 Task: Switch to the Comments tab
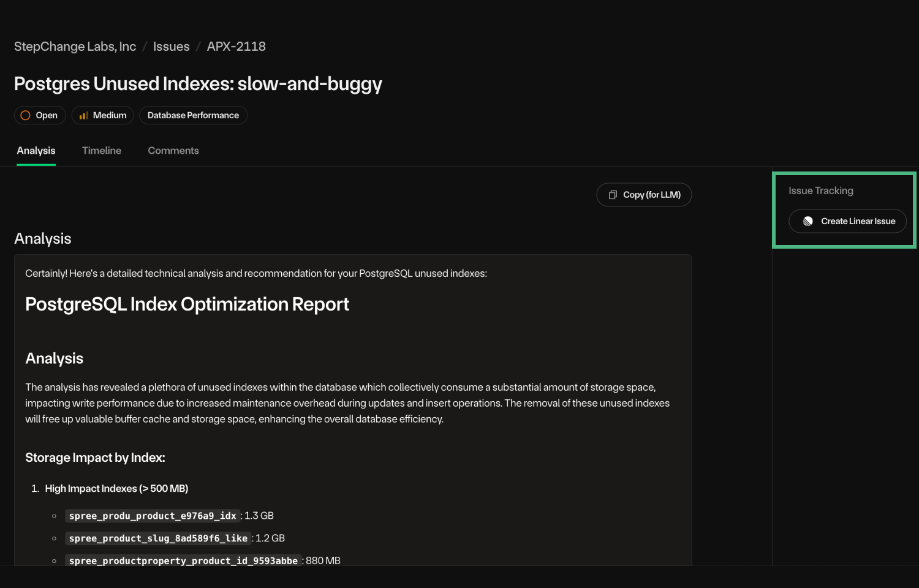173,151
